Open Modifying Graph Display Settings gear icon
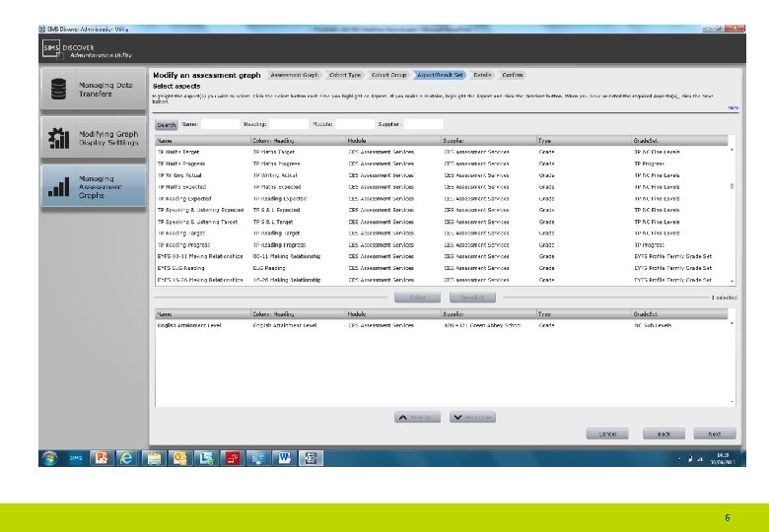Viewport: 769px width, 532px height. [58, 138]
